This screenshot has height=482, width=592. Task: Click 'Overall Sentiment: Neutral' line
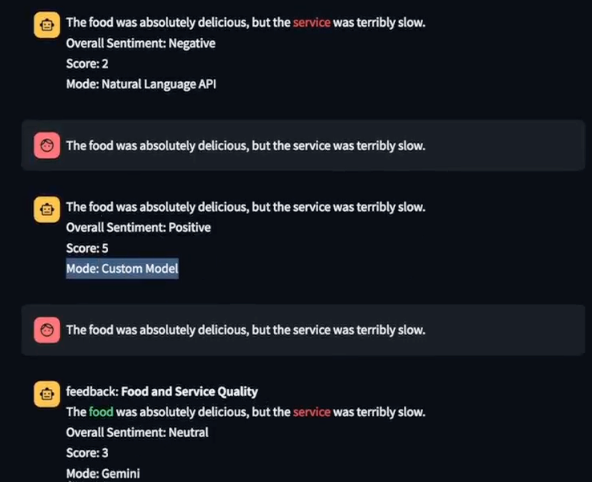click(137, 433)
